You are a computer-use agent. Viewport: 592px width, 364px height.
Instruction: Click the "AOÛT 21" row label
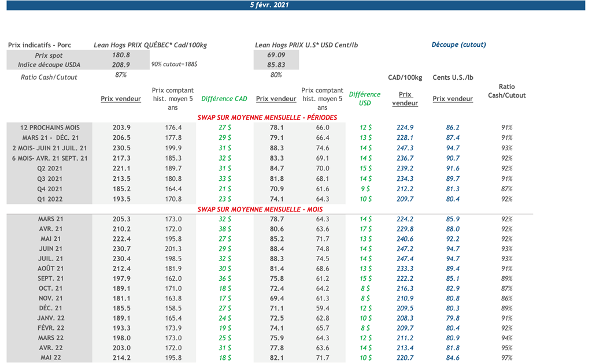51,269
